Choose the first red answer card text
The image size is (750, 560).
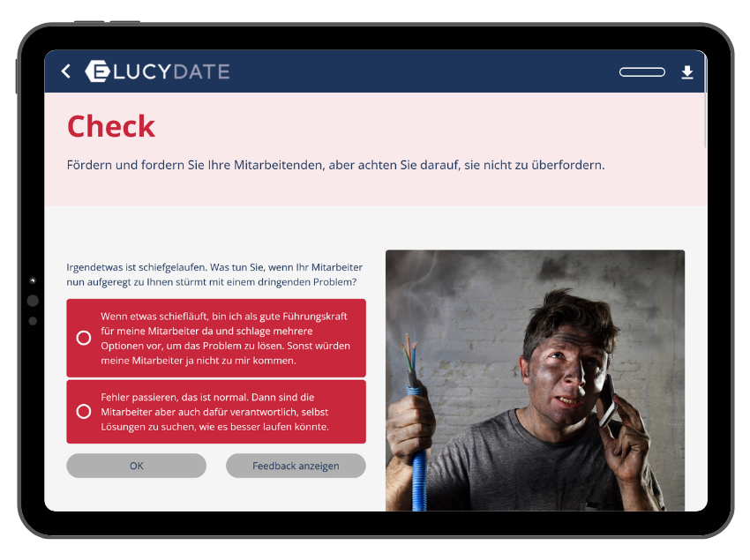coord(225,338)
